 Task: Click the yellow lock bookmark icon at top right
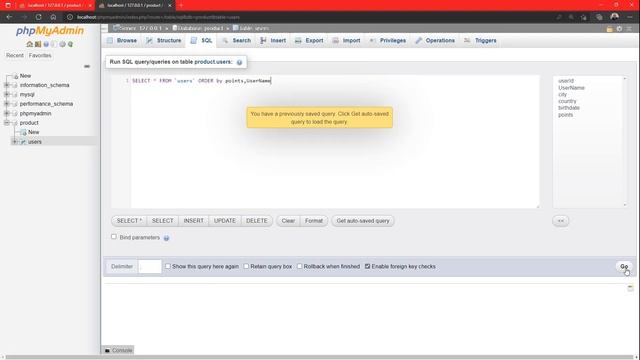[x=609, y=29]
